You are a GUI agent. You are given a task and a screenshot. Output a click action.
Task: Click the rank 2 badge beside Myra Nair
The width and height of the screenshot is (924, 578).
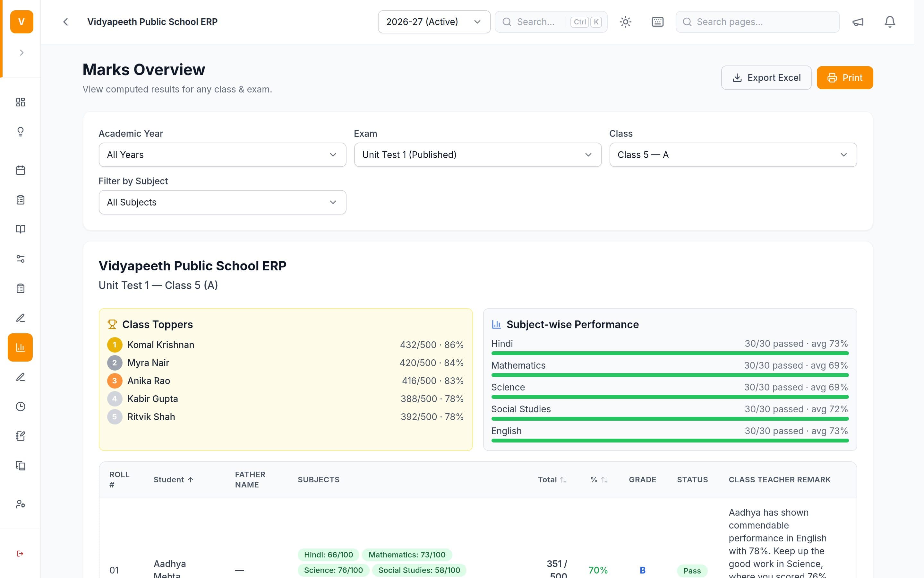point(115,363)
